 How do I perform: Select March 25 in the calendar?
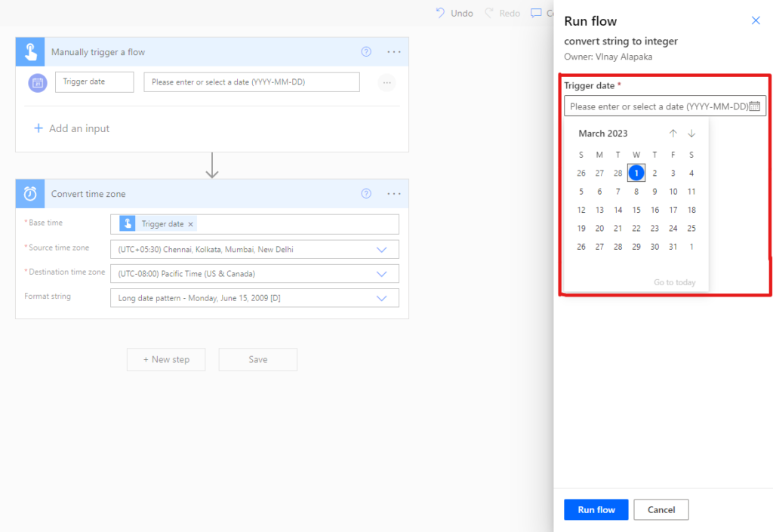coord(691,228)
